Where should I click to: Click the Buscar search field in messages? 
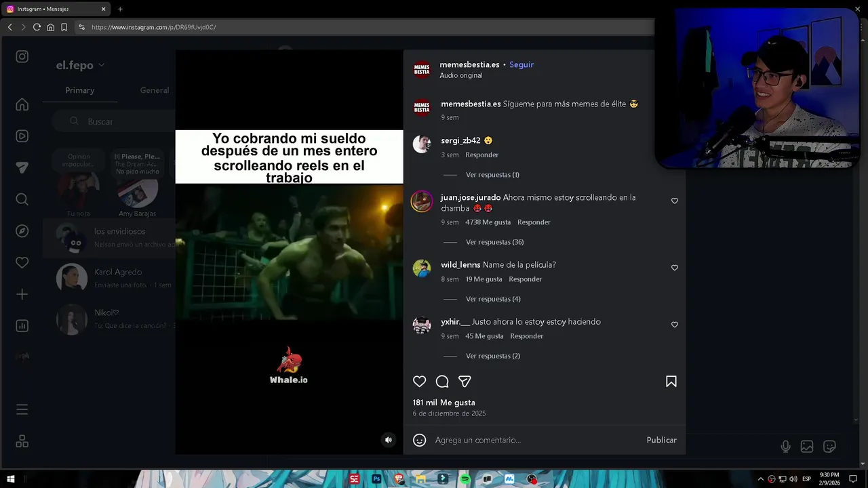tap(114, 121)
